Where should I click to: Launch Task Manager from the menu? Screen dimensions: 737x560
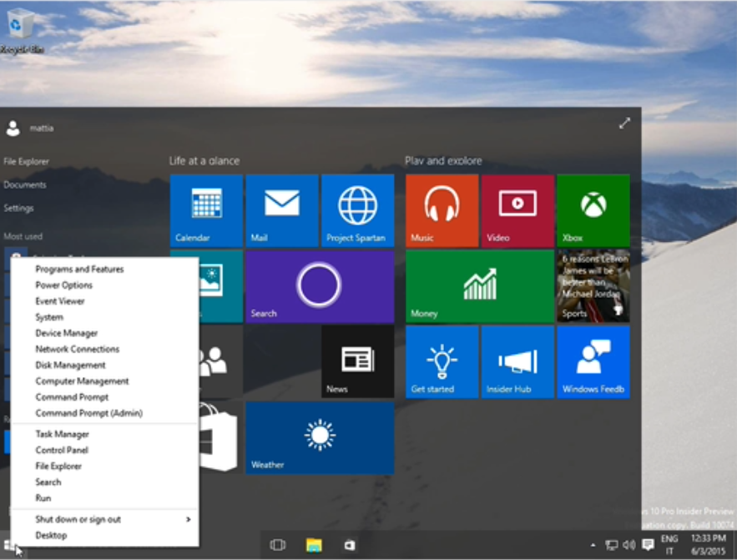pos(103,434)
